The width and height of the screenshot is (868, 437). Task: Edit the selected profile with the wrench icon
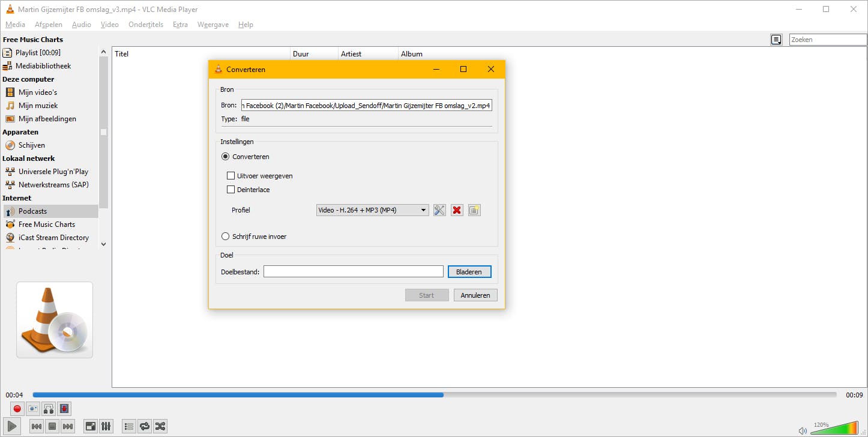439,210
